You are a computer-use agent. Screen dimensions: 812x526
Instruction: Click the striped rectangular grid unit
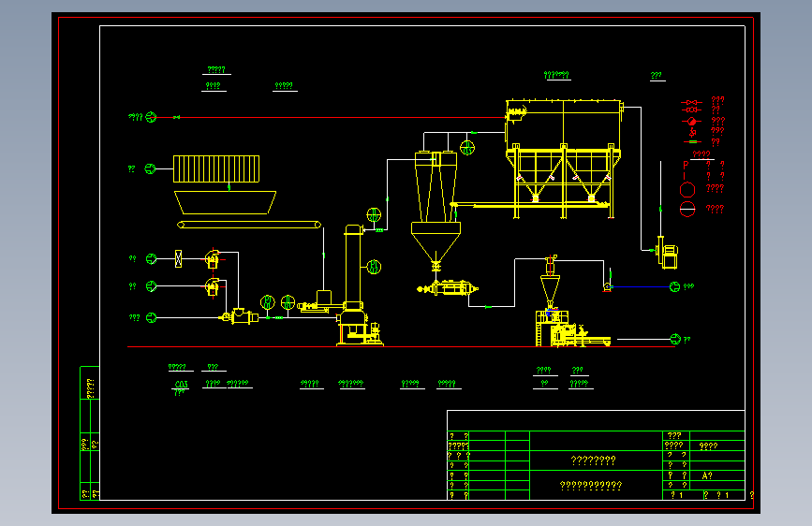coord(216,168)
